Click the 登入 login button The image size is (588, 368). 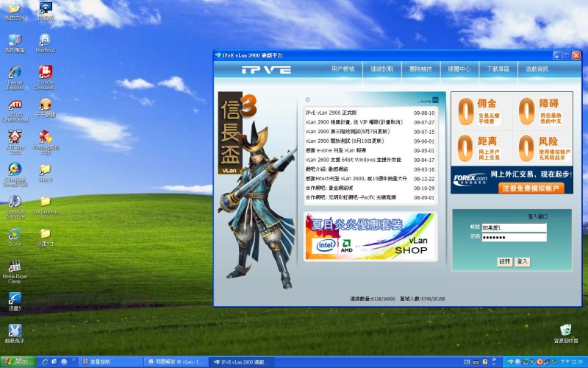523,262
